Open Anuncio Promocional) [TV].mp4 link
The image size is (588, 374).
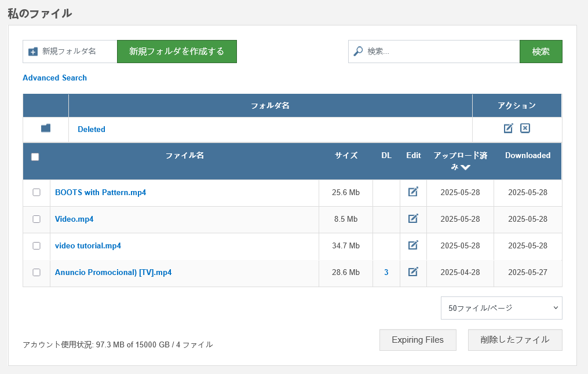[113, 272]
